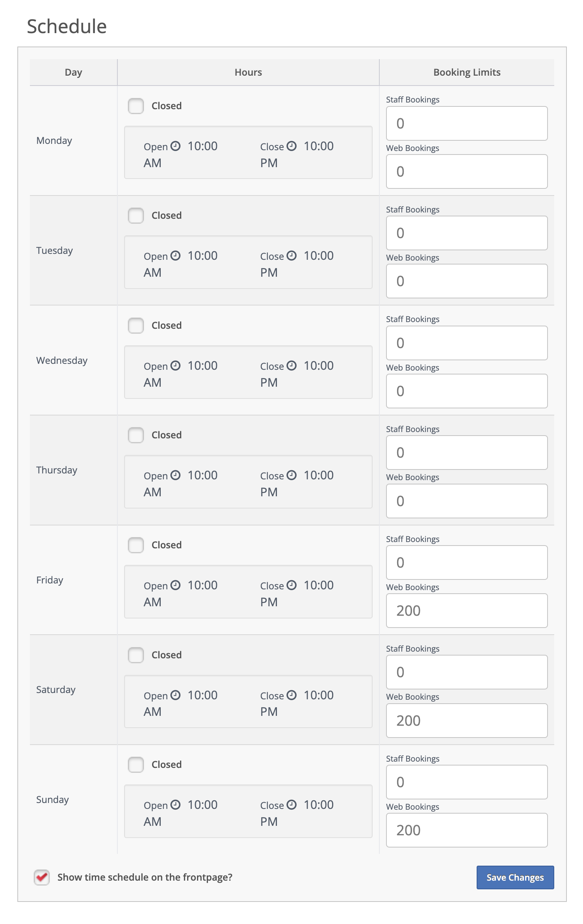Mark Monday as Closed

tap(136, 106)
